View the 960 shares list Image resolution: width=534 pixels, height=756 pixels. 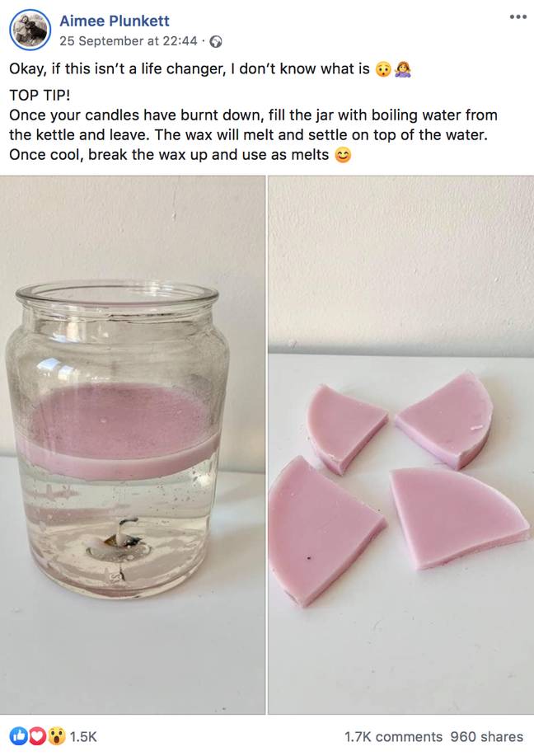pos(487,737)
